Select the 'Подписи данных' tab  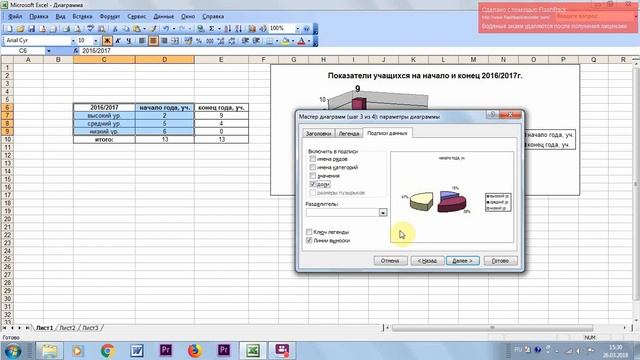pos(387,133)
